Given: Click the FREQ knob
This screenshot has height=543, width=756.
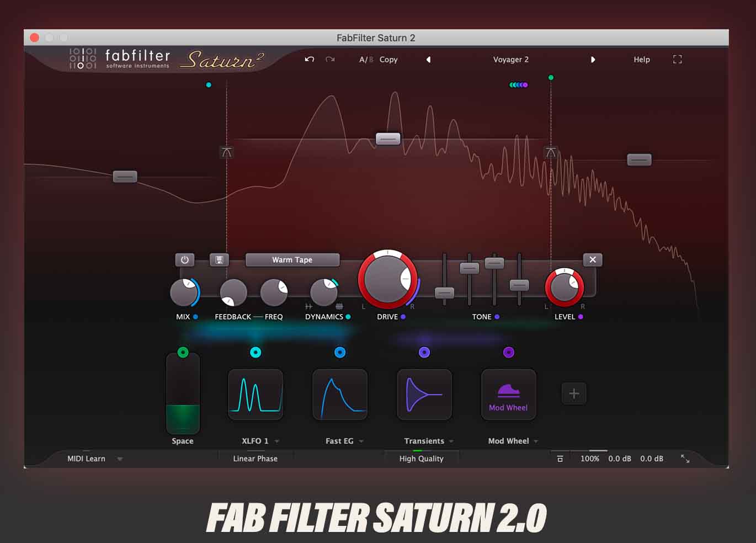Looking at the screenshot, I should click(274, 292).
